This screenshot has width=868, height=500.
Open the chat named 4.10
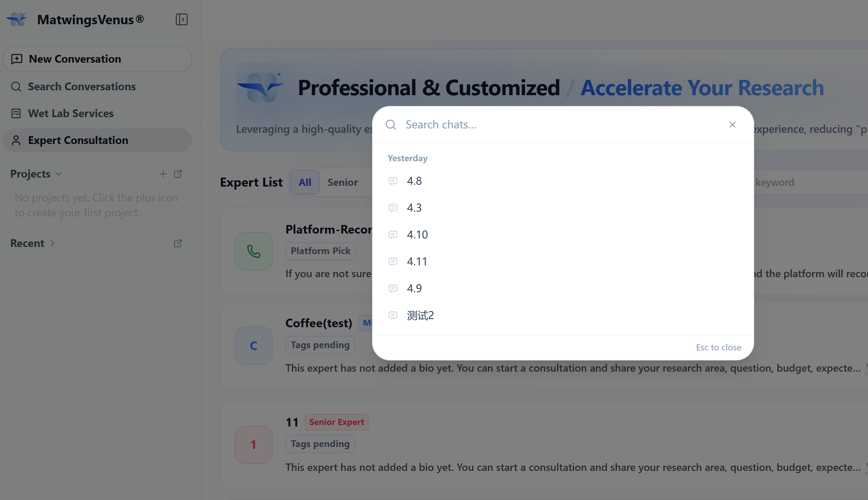[x=563, y=235]
